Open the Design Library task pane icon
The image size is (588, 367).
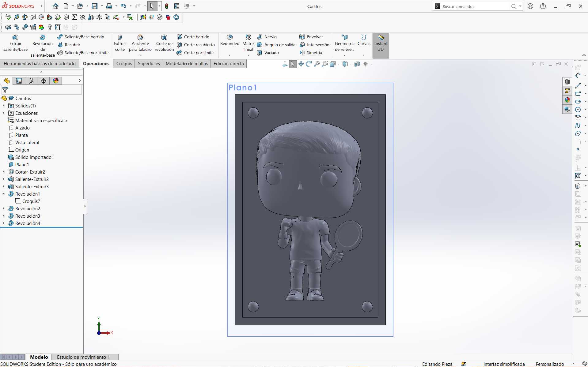click(x=567, y=82)
